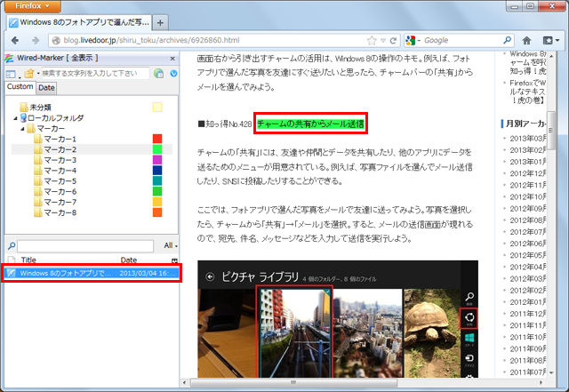Open the column picker icon in the list header
The width and height of the screenshot is (569, 392).
[x=174, y=260]
